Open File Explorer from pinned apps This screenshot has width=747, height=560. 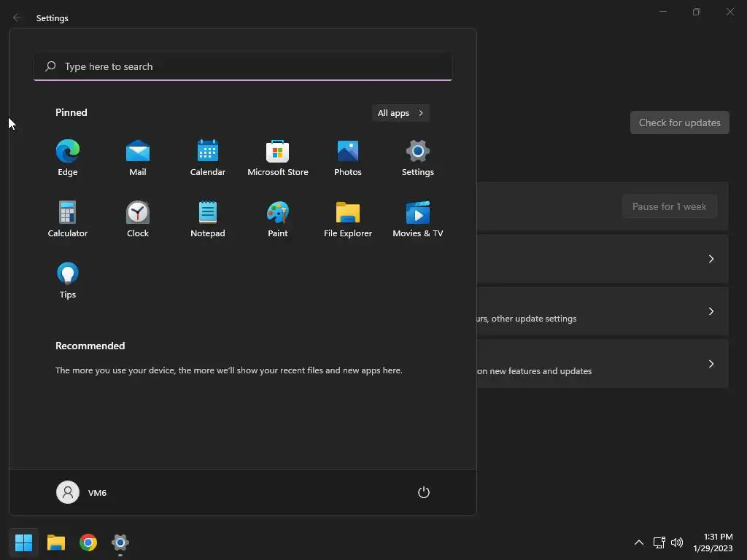click(348, 219)
